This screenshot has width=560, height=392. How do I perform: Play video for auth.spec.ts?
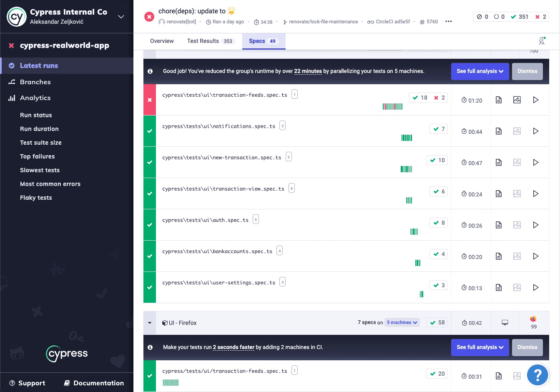[536, 225]
